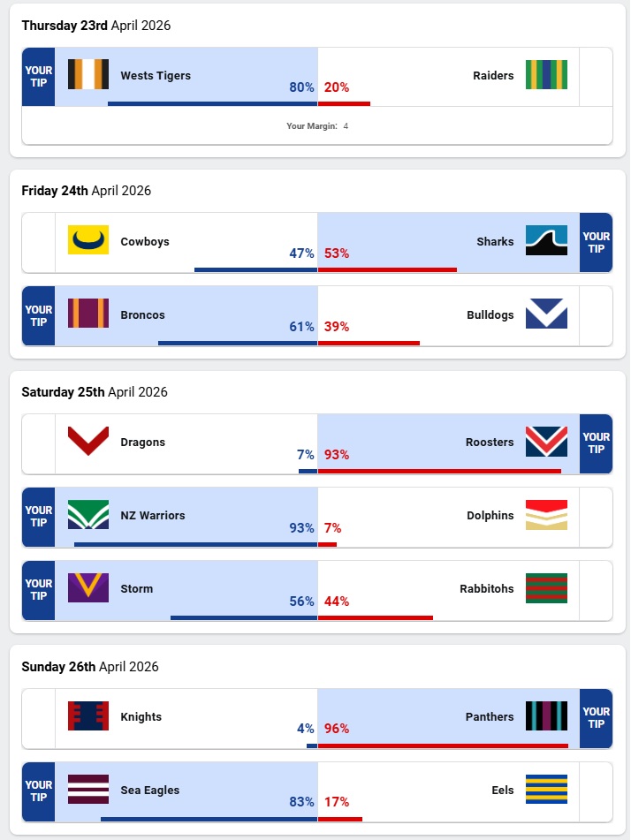Toggle tip for Cowboys empty tip box

pyautogui.click(x=38, y=242)
